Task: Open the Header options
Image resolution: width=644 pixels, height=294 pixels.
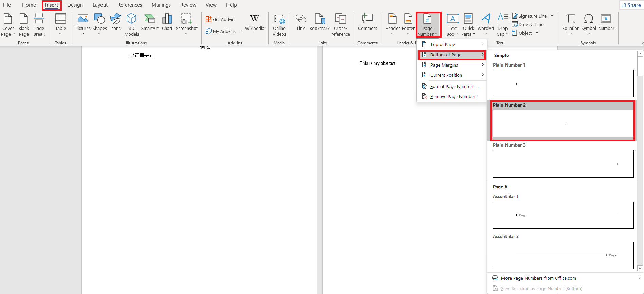Action: (392, 24)
